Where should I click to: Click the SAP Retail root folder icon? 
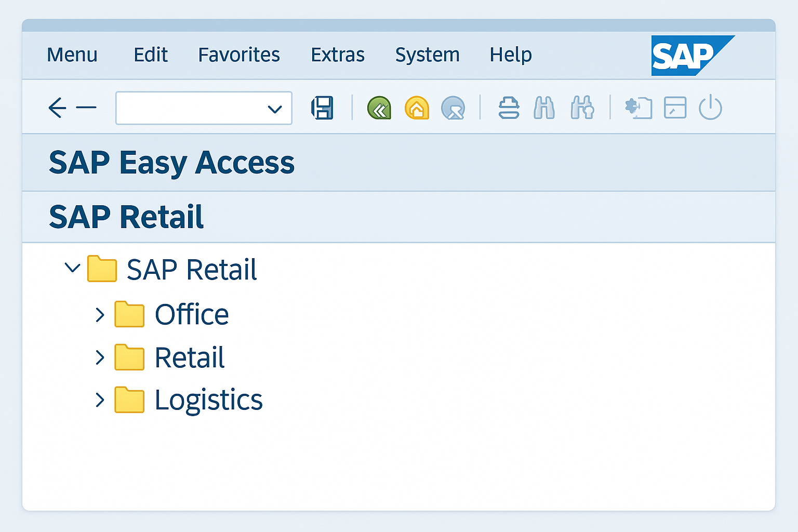tap(102, 269)
